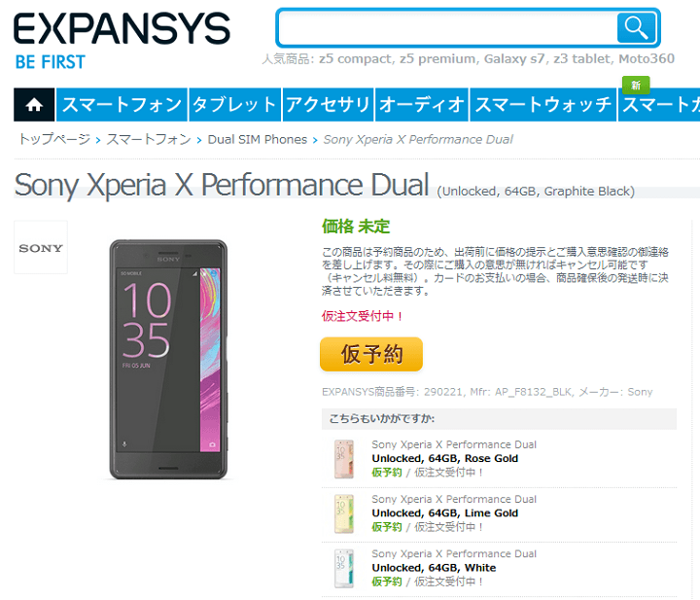Screen dimensions: 700x600
Task: Open the Lime Gold phone thumbnail
Action: click(x=344, y=513)
